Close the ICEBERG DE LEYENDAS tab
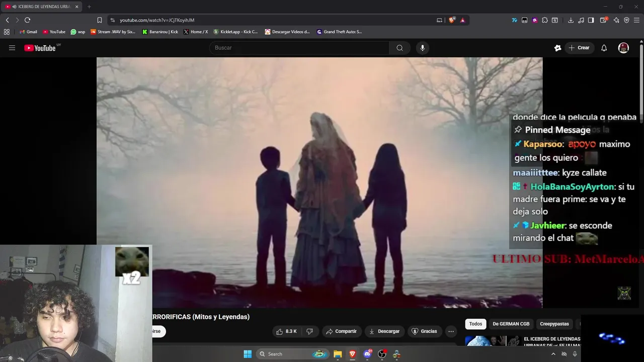Screen dimensions: 644x362 (76, 7)
